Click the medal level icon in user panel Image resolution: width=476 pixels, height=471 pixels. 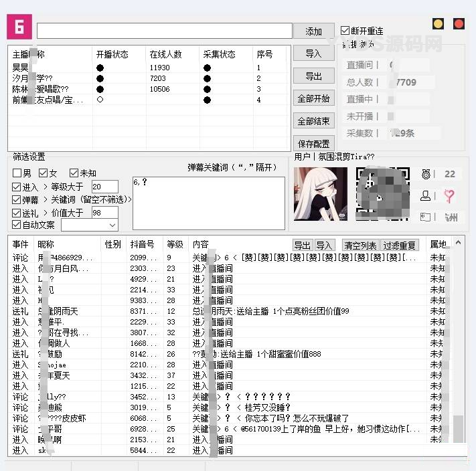426,174
